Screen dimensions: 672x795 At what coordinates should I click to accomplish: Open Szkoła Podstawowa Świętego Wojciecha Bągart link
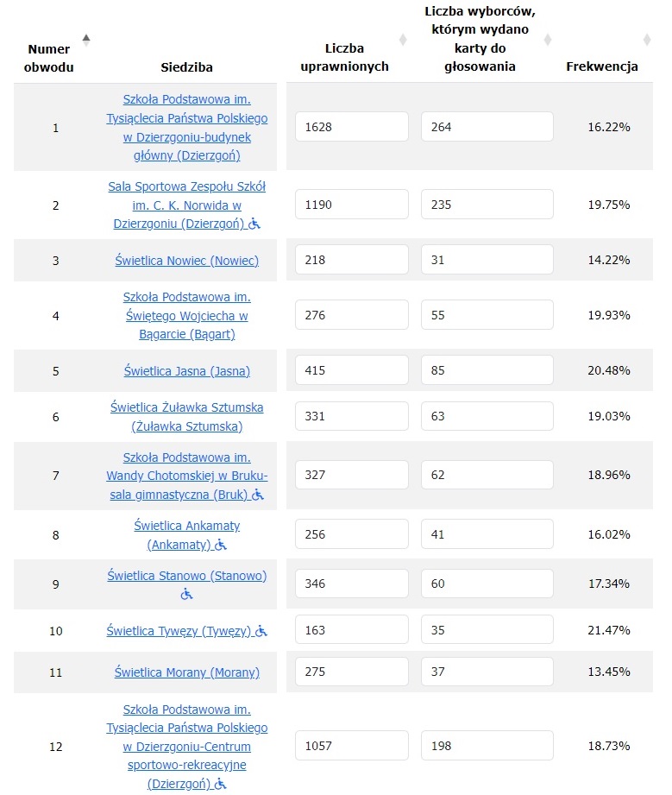(186, 315)
